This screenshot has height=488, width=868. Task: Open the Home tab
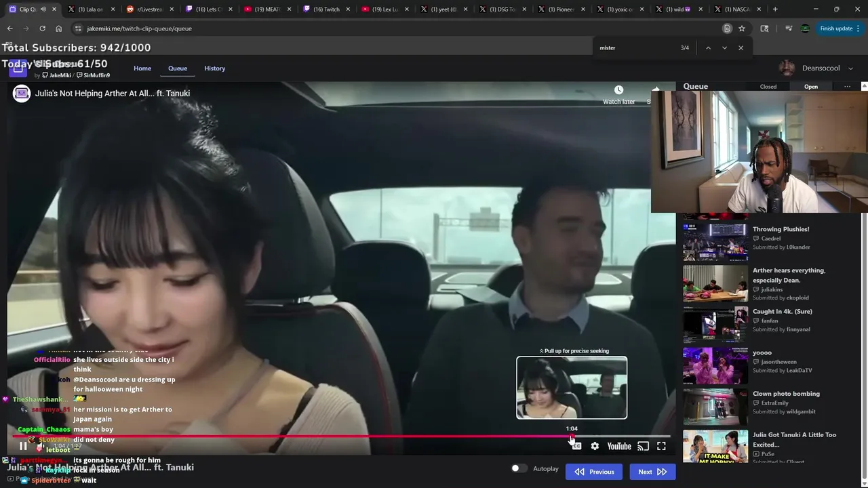pos(142,68)
